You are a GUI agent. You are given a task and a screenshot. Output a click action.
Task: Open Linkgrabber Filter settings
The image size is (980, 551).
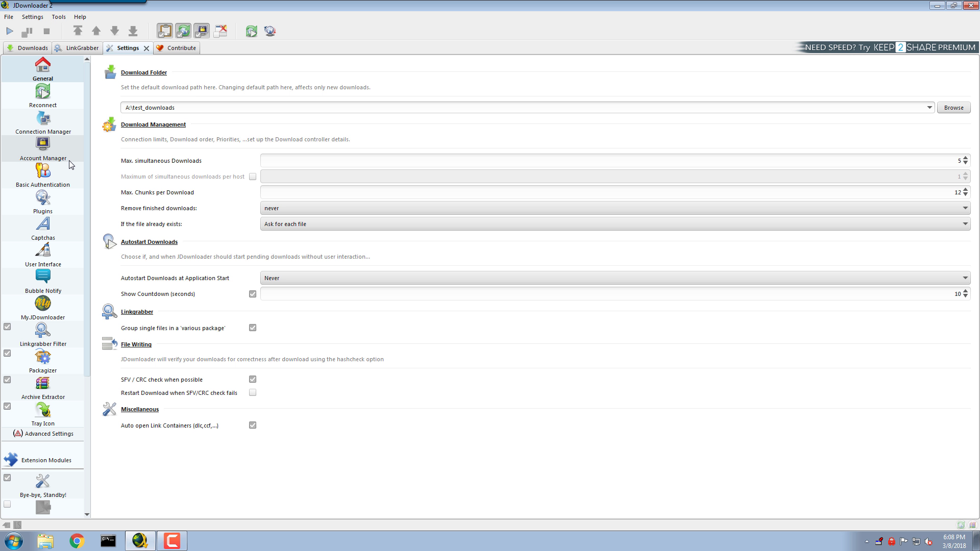click(43, 334)
